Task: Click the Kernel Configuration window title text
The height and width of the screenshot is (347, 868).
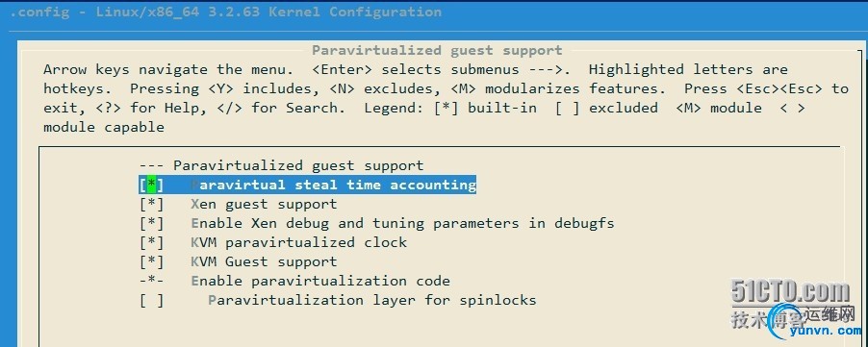Action: pyautogui.click(x=226, y=12)
